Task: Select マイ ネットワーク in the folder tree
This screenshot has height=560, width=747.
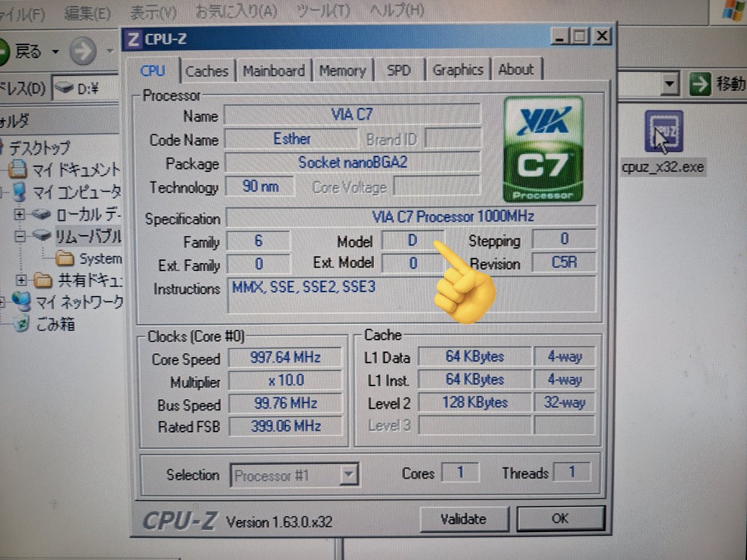Action: click(78, 303)
